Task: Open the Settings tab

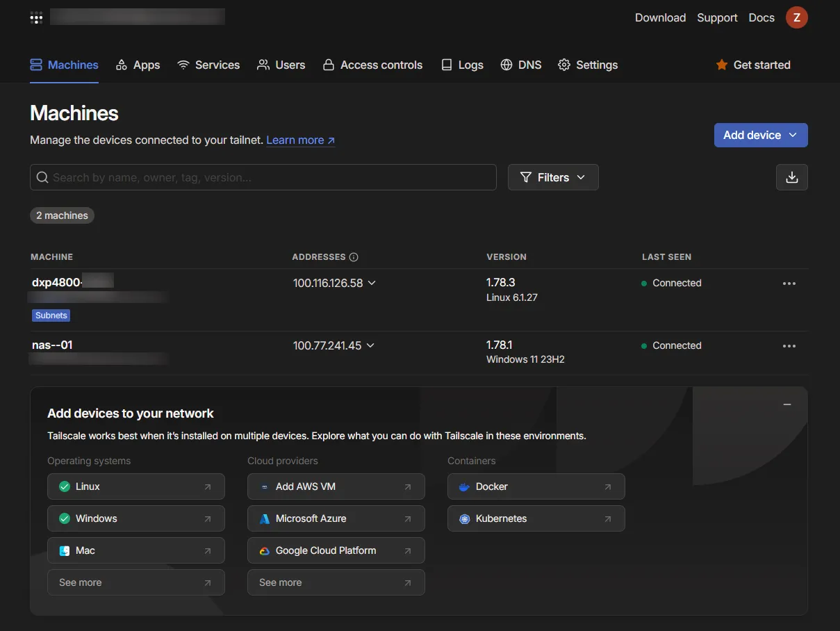Action: [x=588, y=65]
